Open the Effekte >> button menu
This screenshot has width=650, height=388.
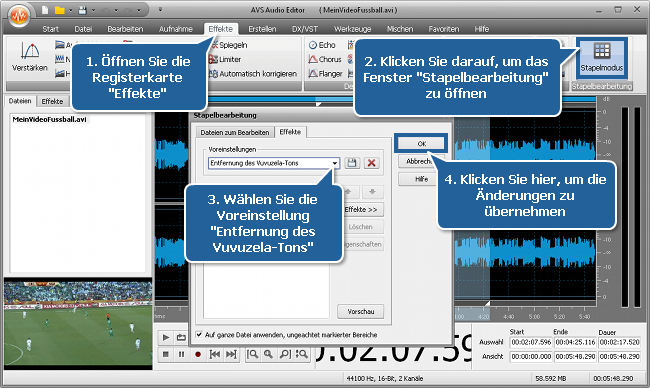[x=363, y=210]
